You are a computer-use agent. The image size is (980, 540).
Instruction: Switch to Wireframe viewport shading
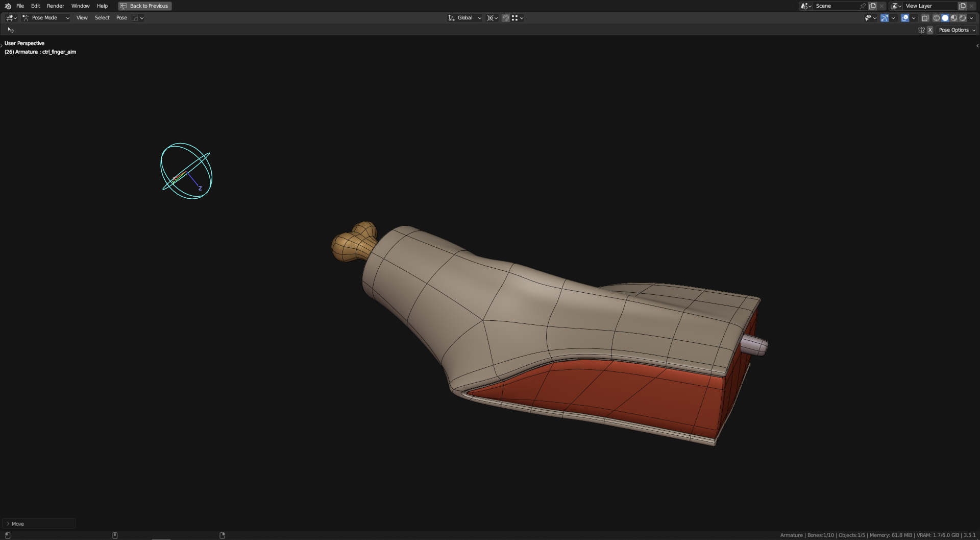click(936, 18)
